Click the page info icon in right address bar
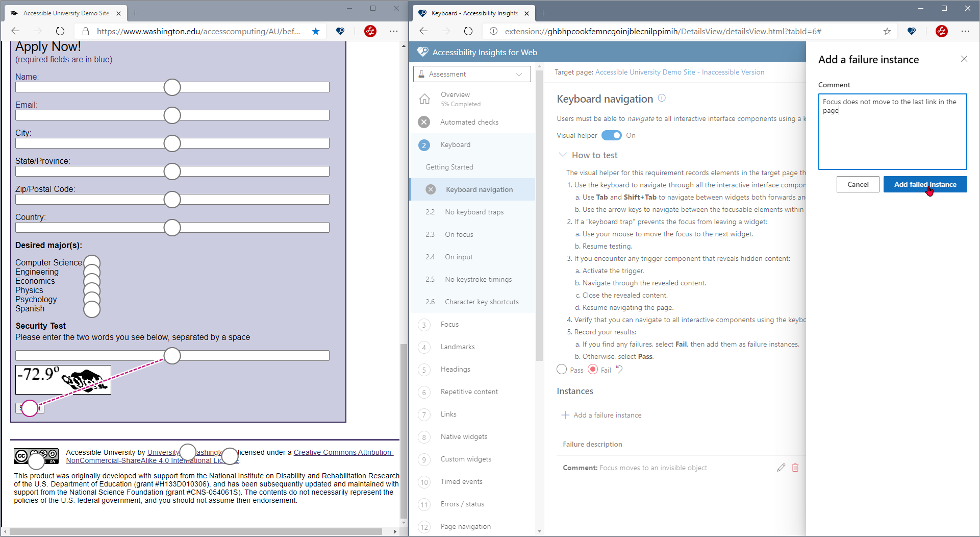The height and width of the screenshot is (537, 980). 493,31
